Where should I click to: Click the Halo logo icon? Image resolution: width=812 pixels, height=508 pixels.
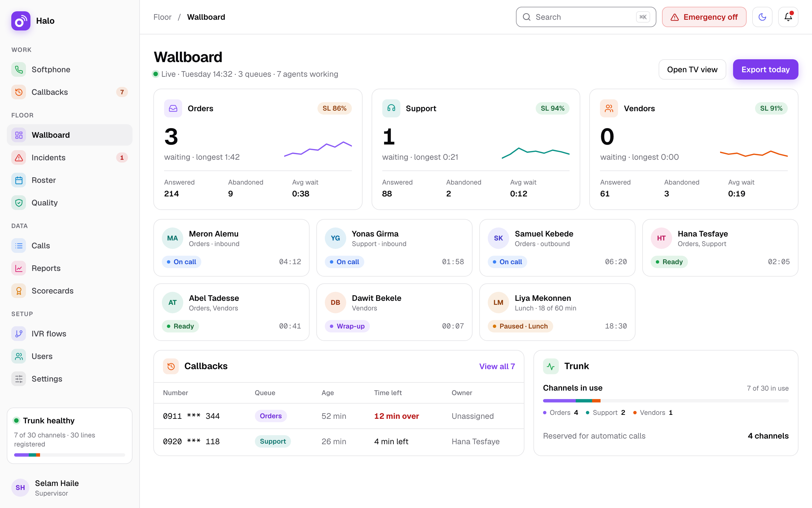[x=21, y=21]
